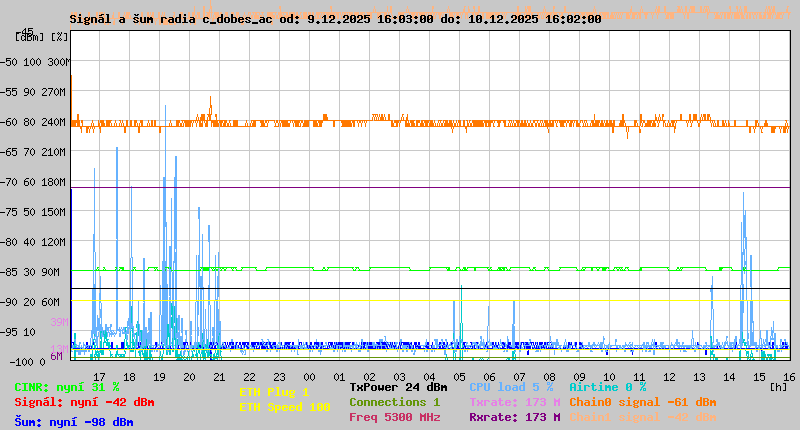Select the yellow ETH Plug legend text
This screenshot has height=430, width=800.
[274, 392]
